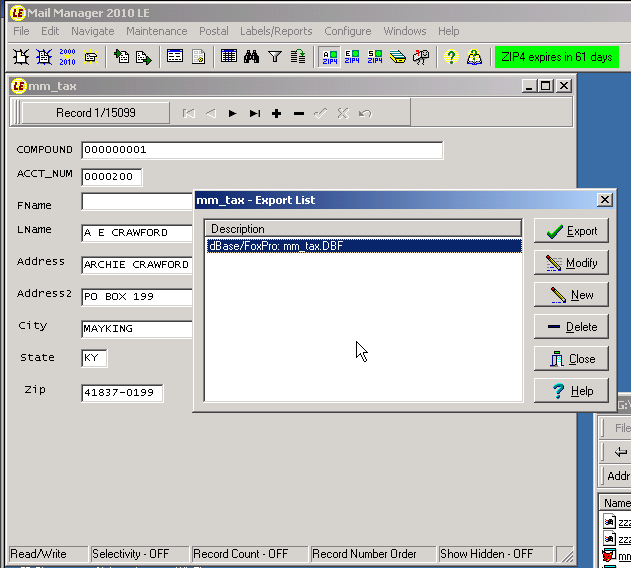
Task: Click the second new list wizard icon
Action: point(44,57)
